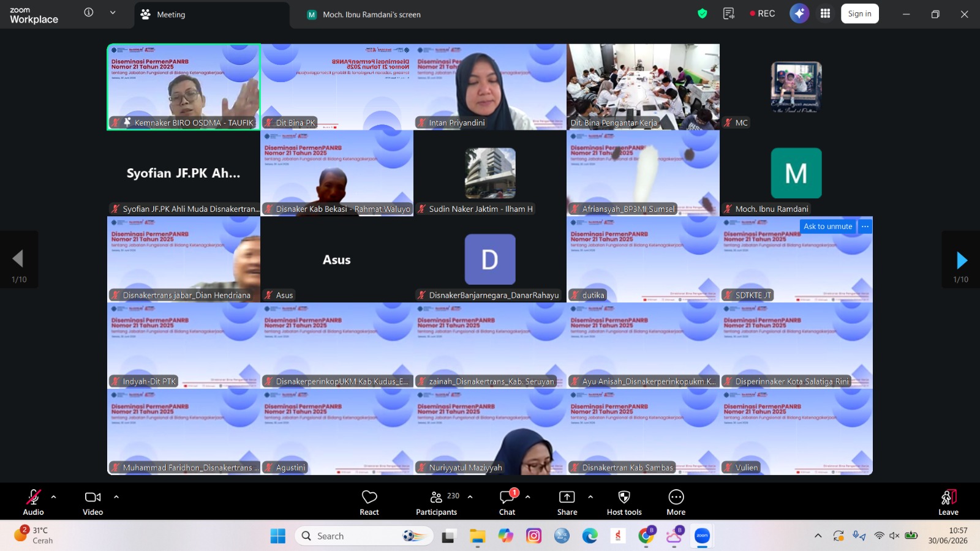Click Ask to unmute on SDTKTE JT tile
This screenshot has width=980, height=551.
click(827, 227)
